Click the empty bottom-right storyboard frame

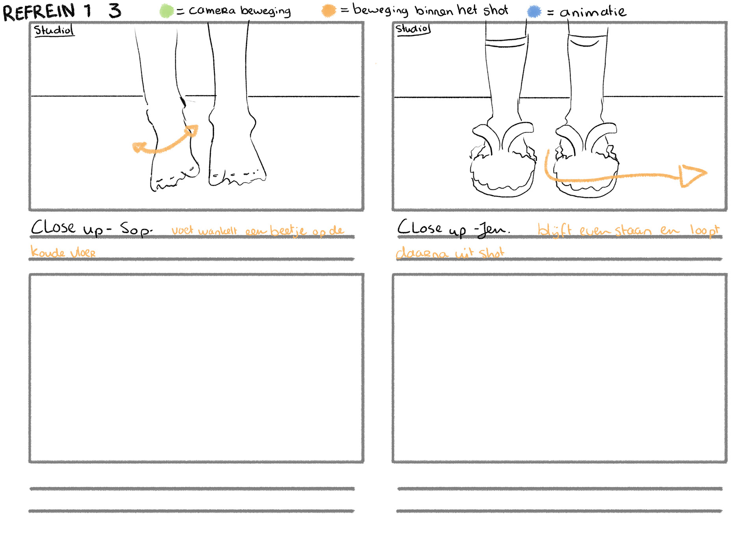click(560, 368)
